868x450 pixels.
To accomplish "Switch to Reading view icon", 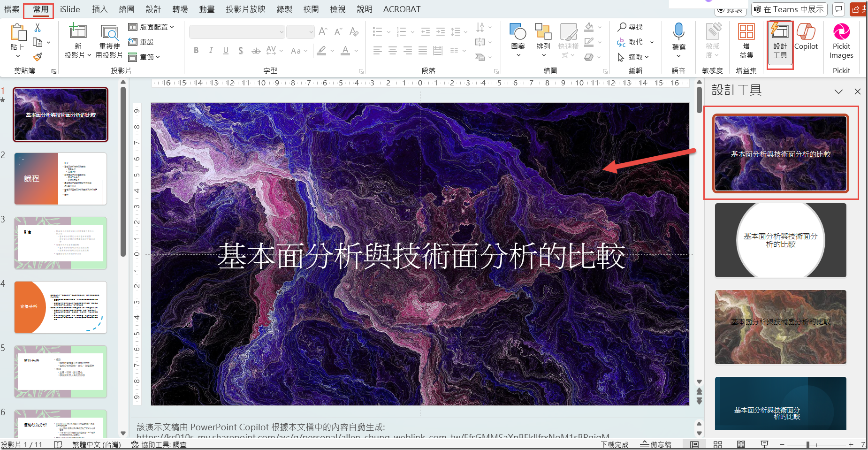I will 741,444.
